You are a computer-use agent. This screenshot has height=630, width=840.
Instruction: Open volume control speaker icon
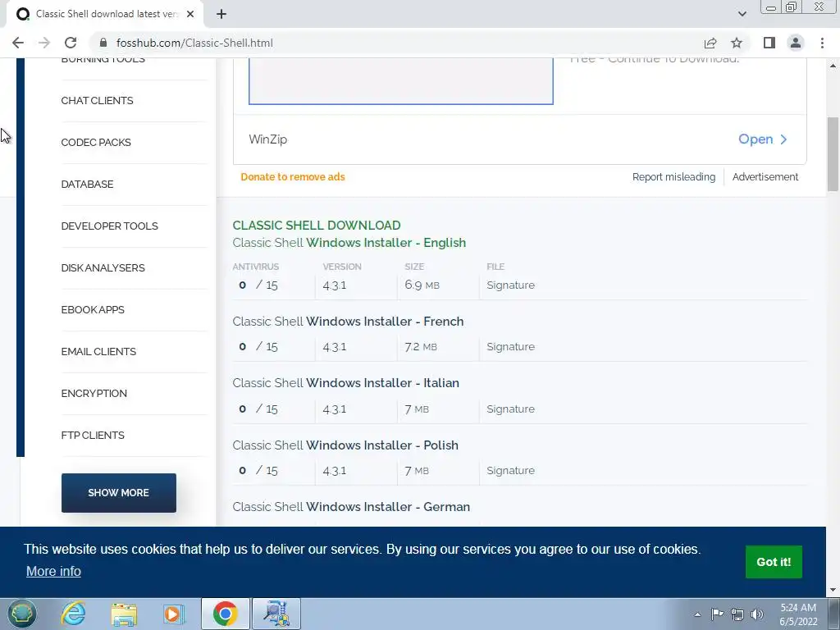coord(757,614)
